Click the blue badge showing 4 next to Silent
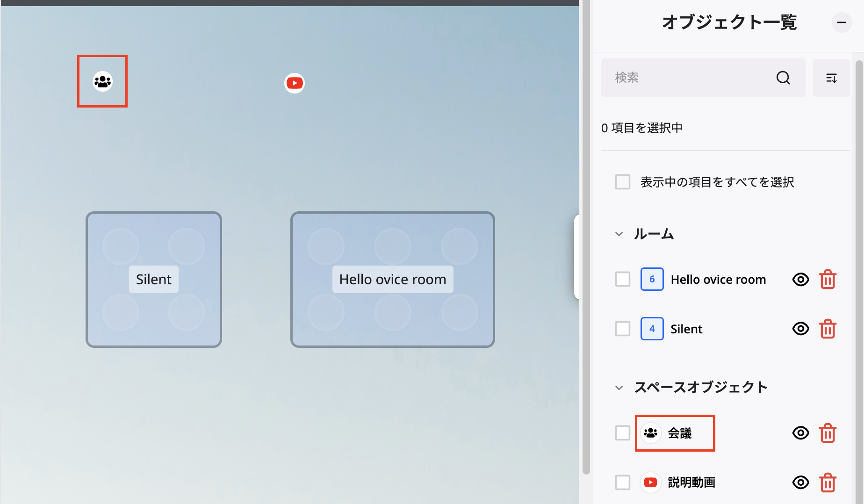This screenshot has width=864, height=504. tap(652, 329)
